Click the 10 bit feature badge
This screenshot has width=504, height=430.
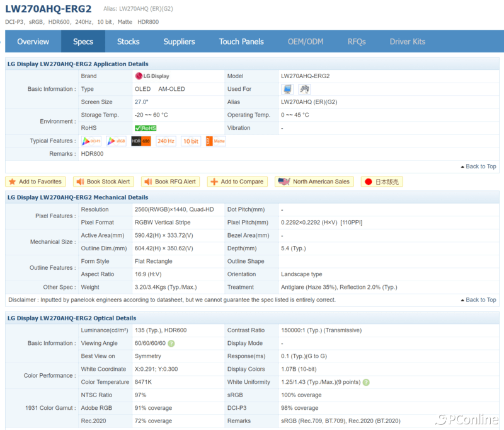(191, 141)
